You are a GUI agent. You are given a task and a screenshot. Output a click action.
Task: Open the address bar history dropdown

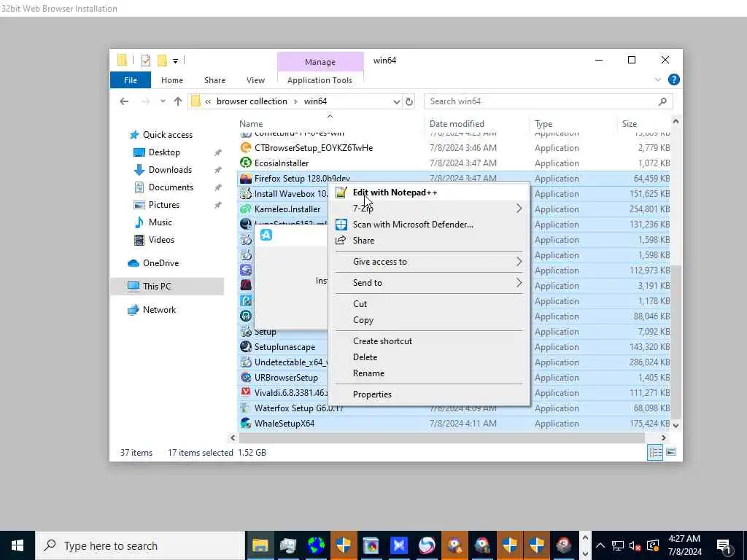tap(396, 101)
